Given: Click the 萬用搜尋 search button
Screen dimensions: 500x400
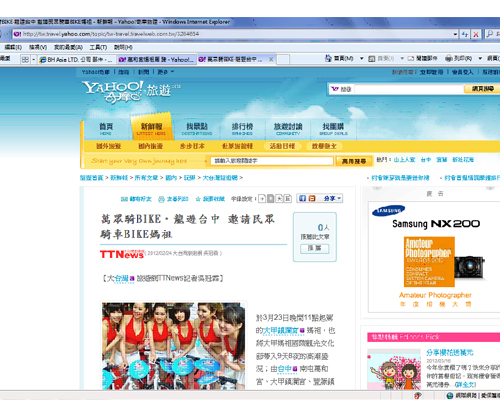Looking at the screenshot, I should coord(354,161).
